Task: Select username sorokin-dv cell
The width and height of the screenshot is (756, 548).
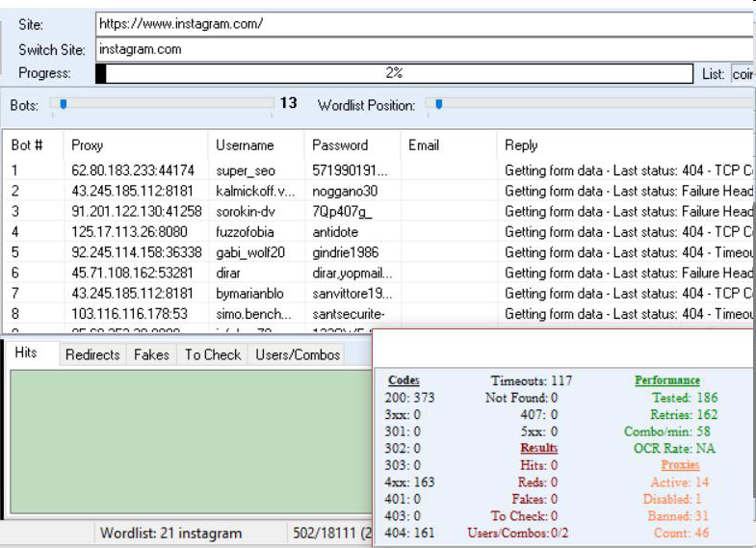Action: point(246,212)
